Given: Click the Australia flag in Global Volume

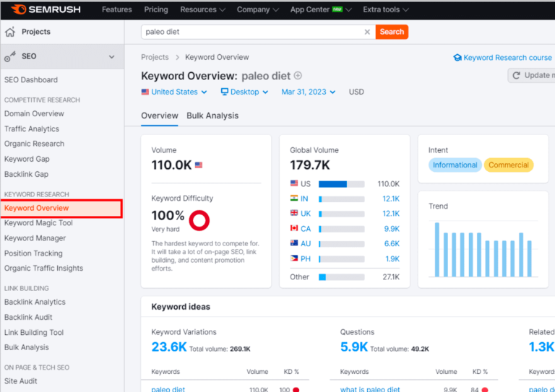Looking at the screenshot, I should (294, 243).
